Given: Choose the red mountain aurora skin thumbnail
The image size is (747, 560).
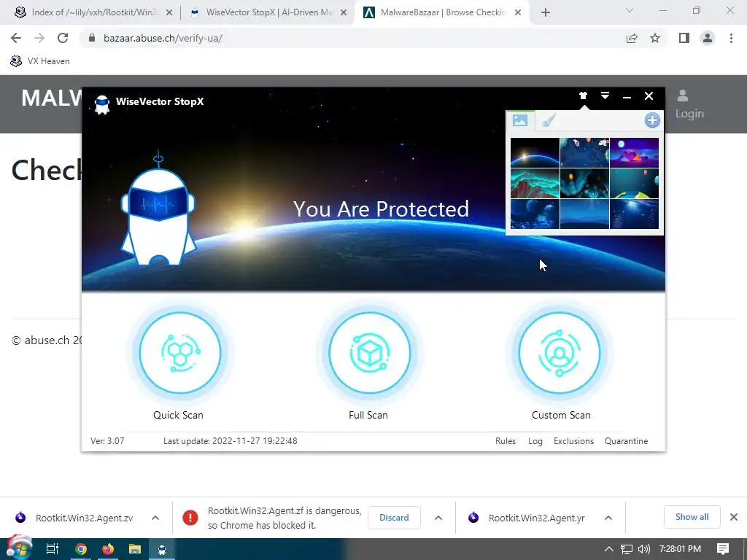Looking at the screenshot, I should (535, 183).
